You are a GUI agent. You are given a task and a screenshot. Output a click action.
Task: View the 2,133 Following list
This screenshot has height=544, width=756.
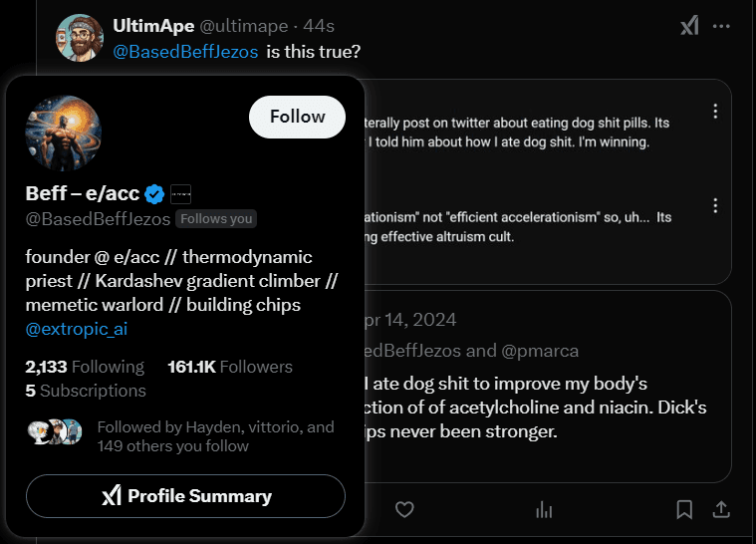tap(85, 367)
